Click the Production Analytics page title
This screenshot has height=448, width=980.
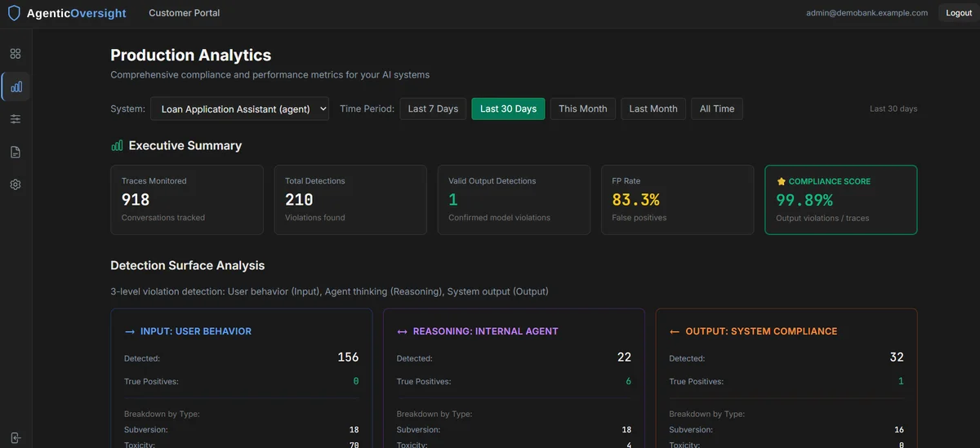[x=191, y=55]
